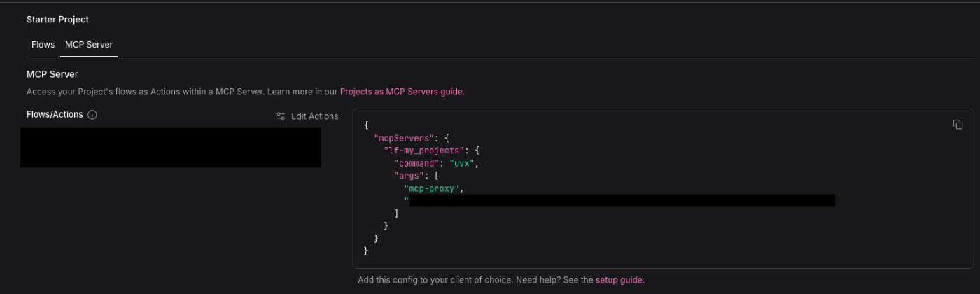
Task: Click the Edit Actions button
Action: click(314, 116)
